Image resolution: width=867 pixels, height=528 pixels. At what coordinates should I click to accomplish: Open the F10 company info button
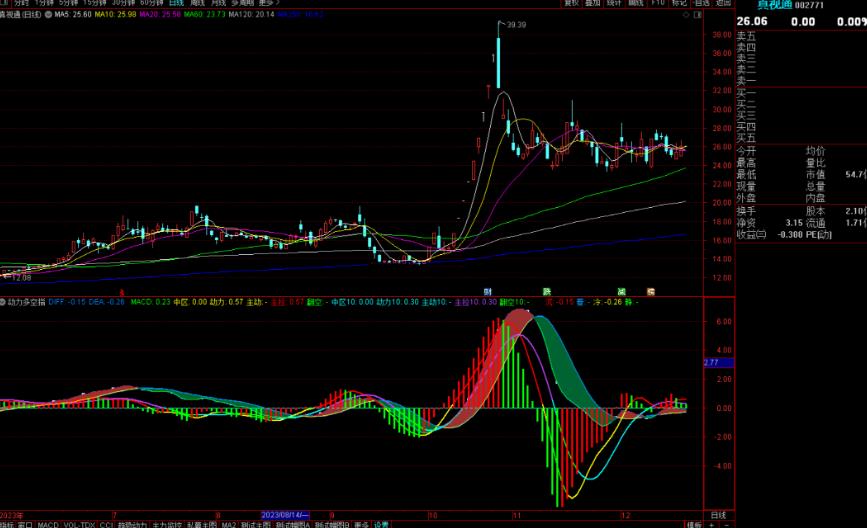click(657, 3)
